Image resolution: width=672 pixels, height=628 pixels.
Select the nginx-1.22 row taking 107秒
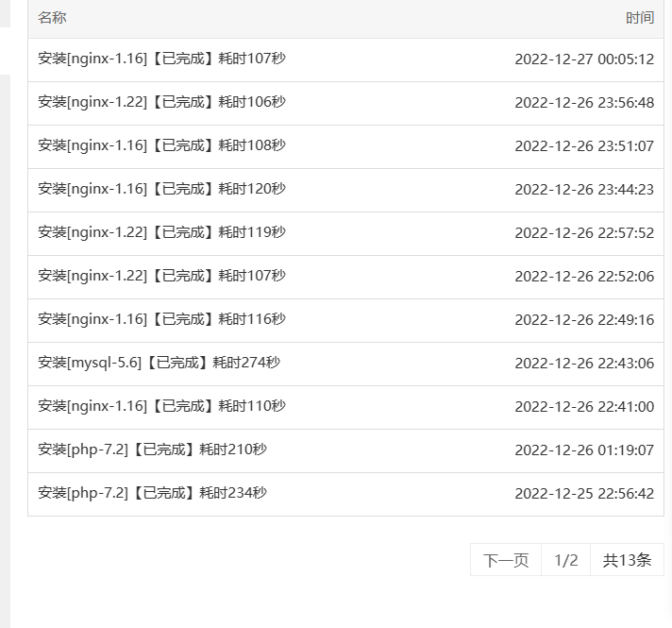pyautogui.click(x=345, y=277)
